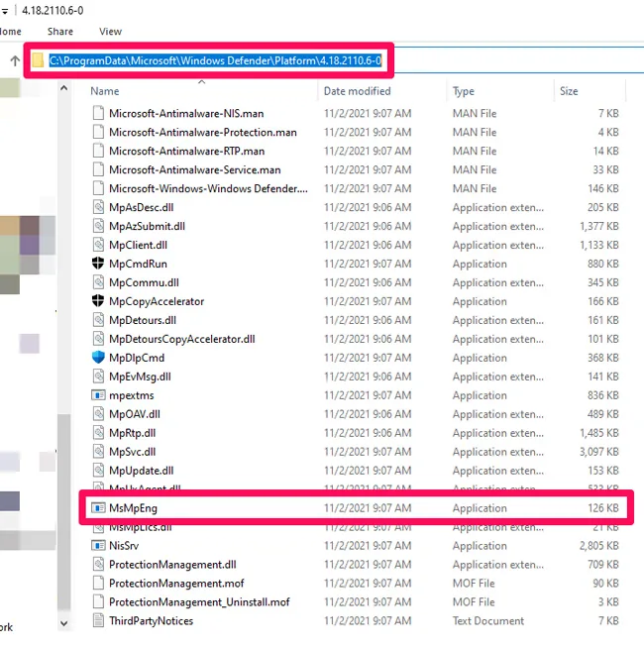
Task: Click the mpextms application icon
Action: [98, 395]
